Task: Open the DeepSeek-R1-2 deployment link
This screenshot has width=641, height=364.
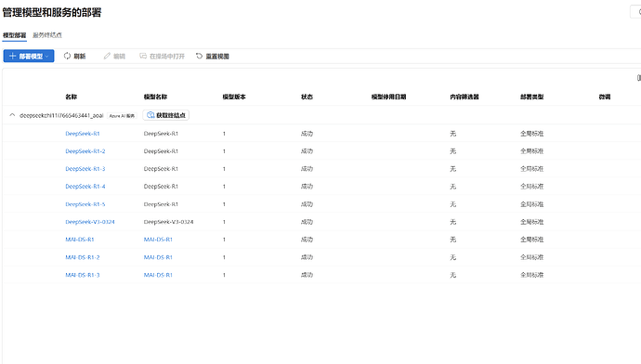Action: 85,151
